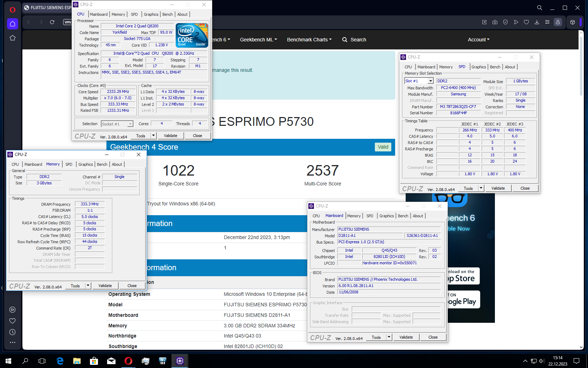Reload the browser page
588x368 pixels.
(52, 22)
